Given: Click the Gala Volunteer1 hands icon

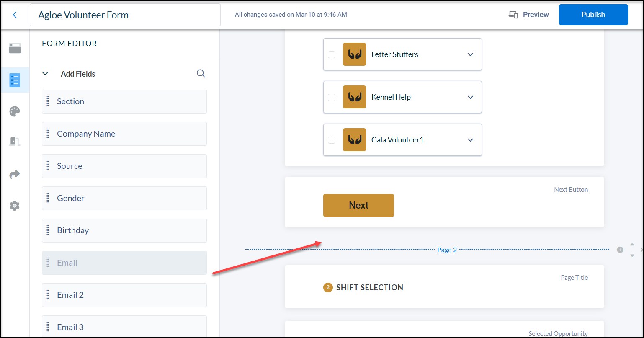Looking at the screenshot, I should pyautogui.click(x=354, y=140).
